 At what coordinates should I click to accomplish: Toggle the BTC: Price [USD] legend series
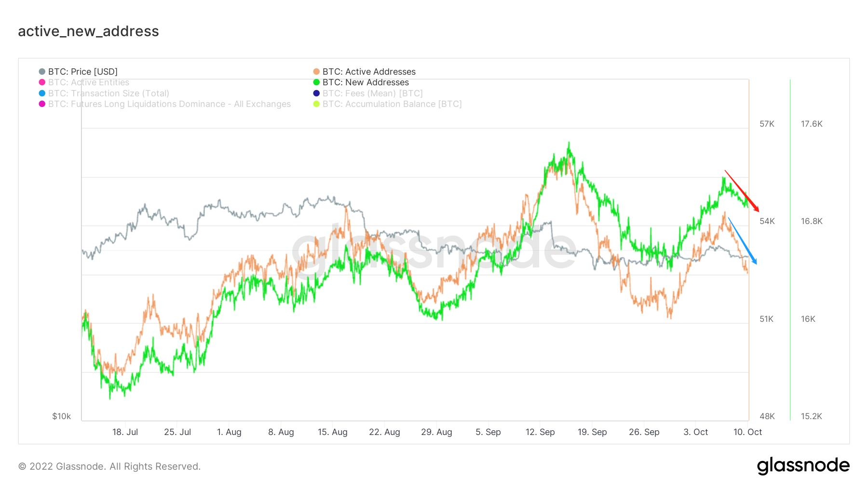pyautogui.click(x=82, y=72)
